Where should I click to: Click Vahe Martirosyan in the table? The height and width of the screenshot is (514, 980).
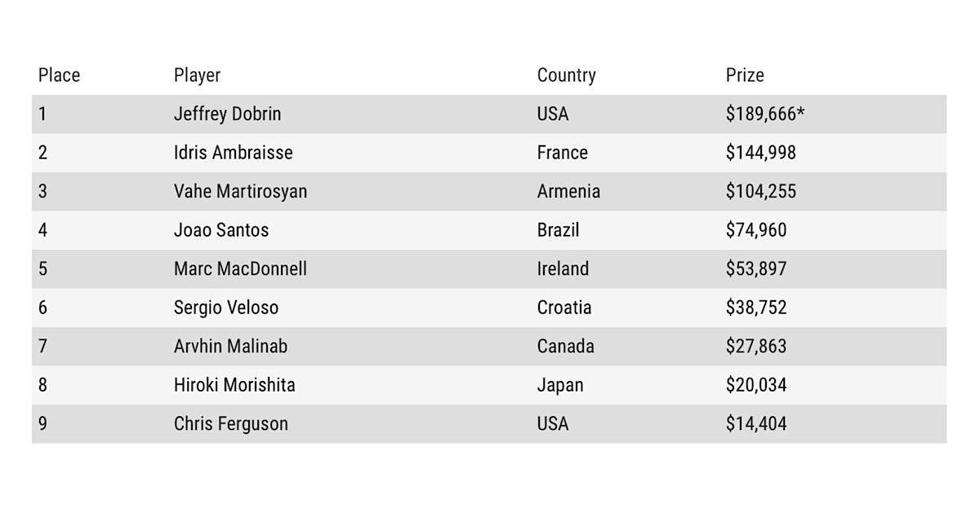[x=240, y=192]
